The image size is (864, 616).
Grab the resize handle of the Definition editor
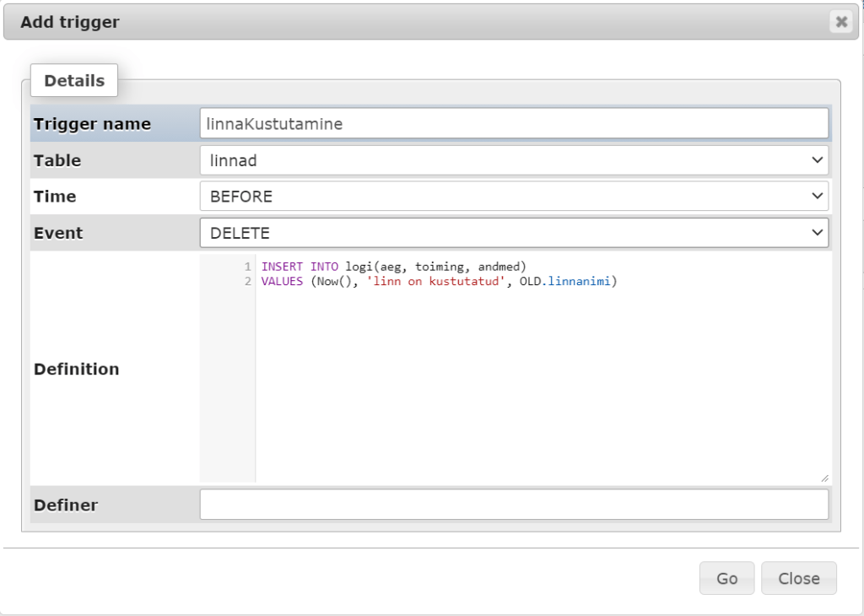click(823, 478)
